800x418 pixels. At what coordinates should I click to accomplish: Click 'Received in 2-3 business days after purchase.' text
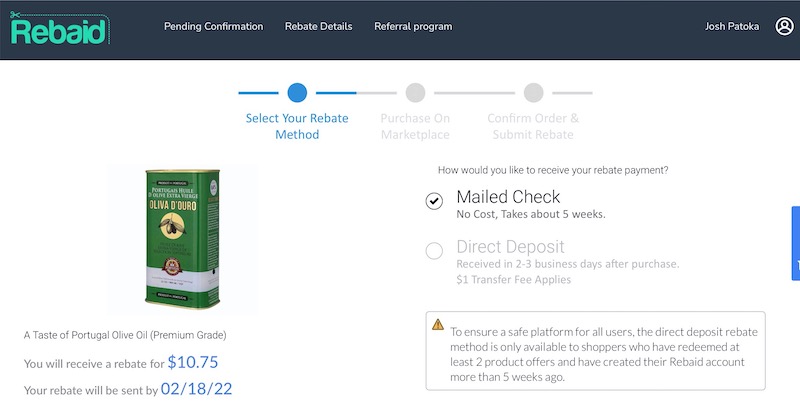567,264
